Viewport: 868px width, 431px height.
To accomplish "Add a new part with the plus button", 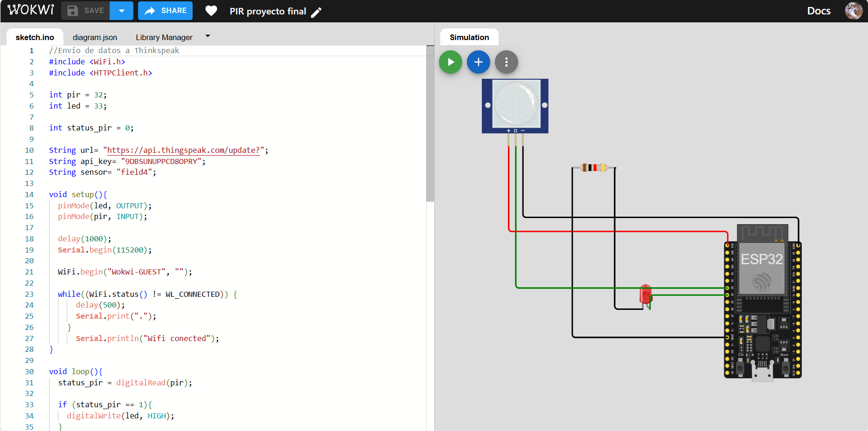I will click(x=479, y=62).
